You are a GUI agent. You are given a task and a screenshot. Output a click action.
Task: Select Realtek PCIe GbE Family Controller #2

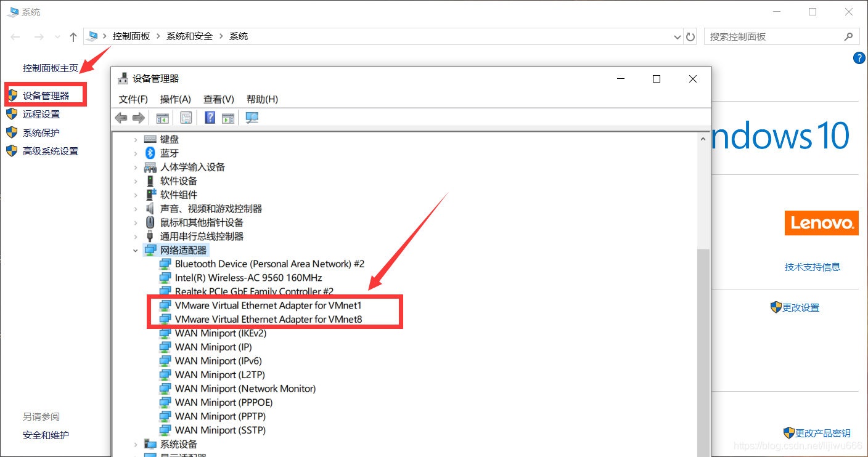[x=254, y=291]
